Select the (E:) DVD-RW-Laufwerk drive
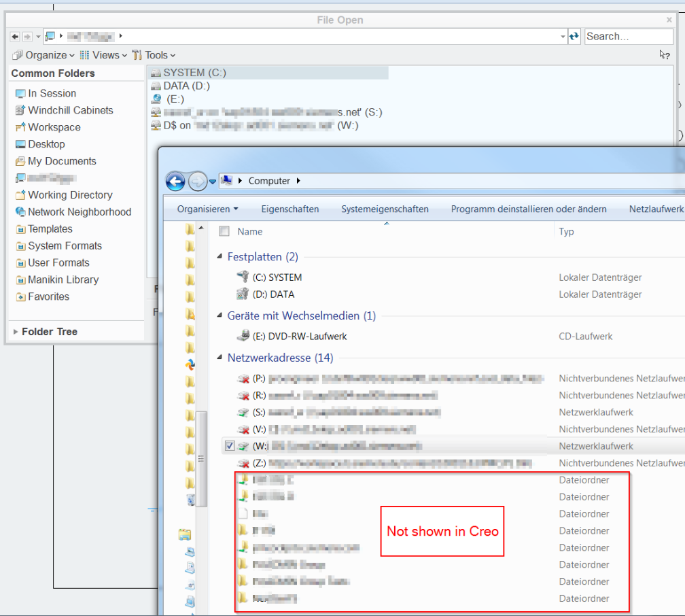The height and width of the screenshot is (616, 685). point(299,336)
